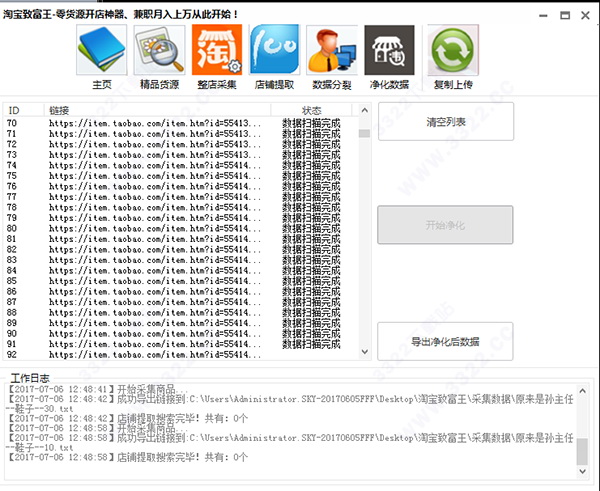Sort by the 链接 column header
This screenshot has width=600, height=491.
[x=157, y=110]
